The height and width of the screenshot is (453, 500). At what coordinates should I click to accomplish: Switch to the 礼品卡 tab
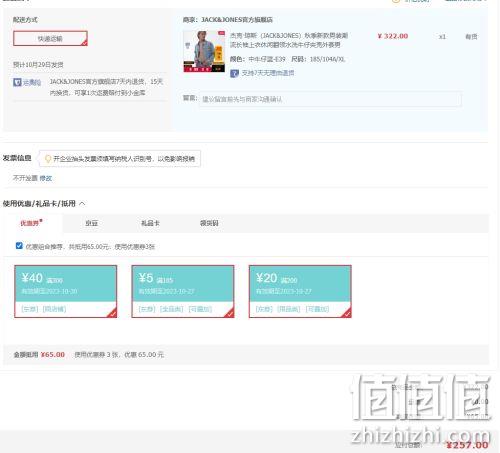150,223
